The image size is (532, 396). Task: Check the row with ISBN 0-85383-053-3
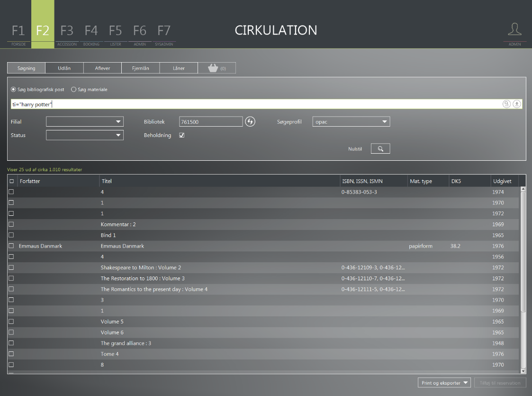tap(11, 192)
